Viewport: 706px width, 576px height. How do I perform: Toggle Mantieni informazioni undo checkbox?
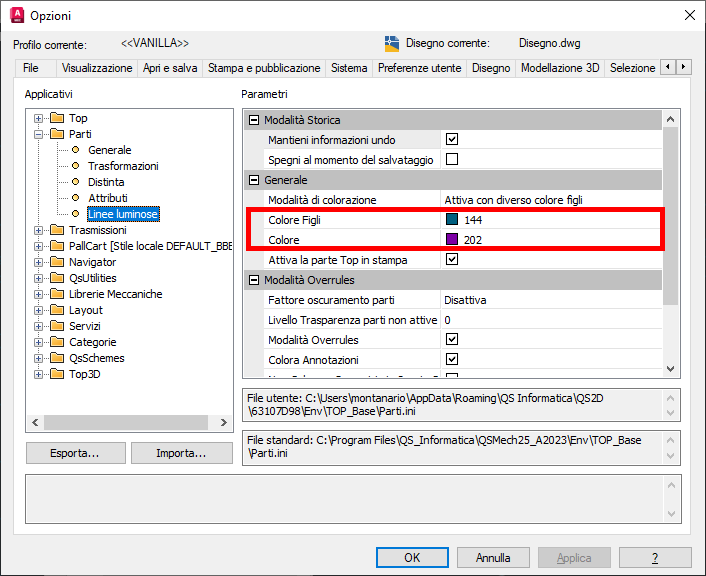point(452,140)
